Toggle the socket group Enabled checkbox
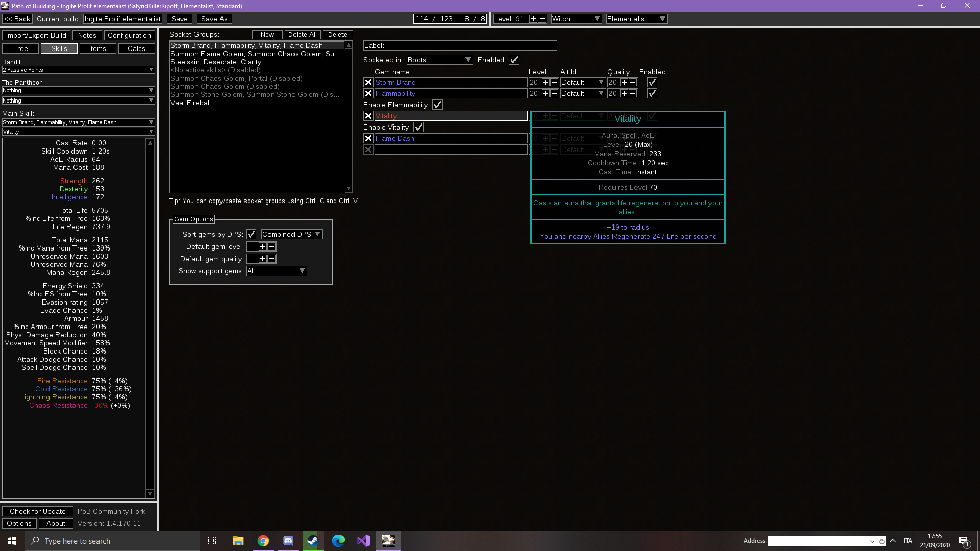980x551 pixels. point(514,60)
